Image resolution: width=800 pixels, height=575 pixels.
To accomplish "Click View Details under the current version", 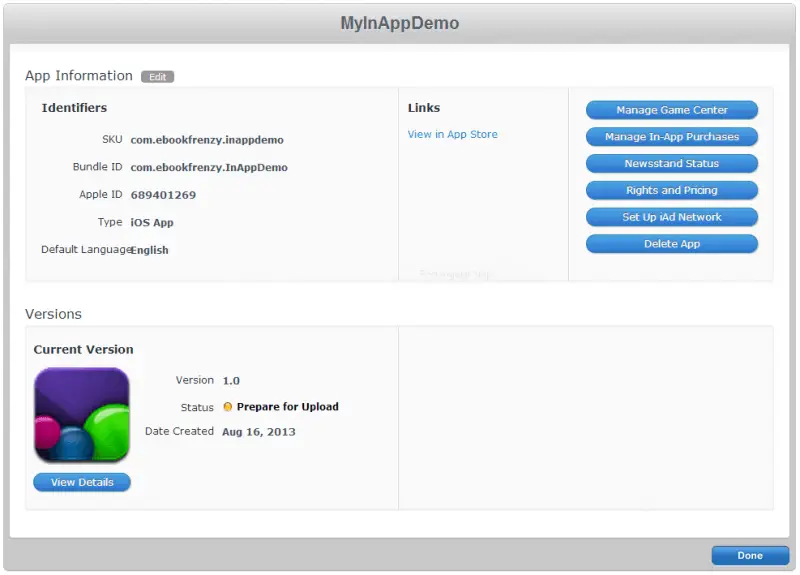I will click(x=82, y=482).
